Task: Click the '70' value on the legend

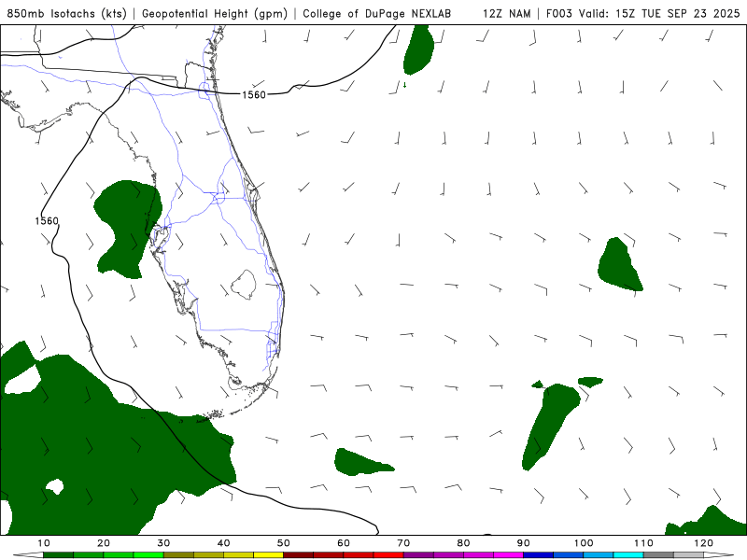Action: click(403, 543)
